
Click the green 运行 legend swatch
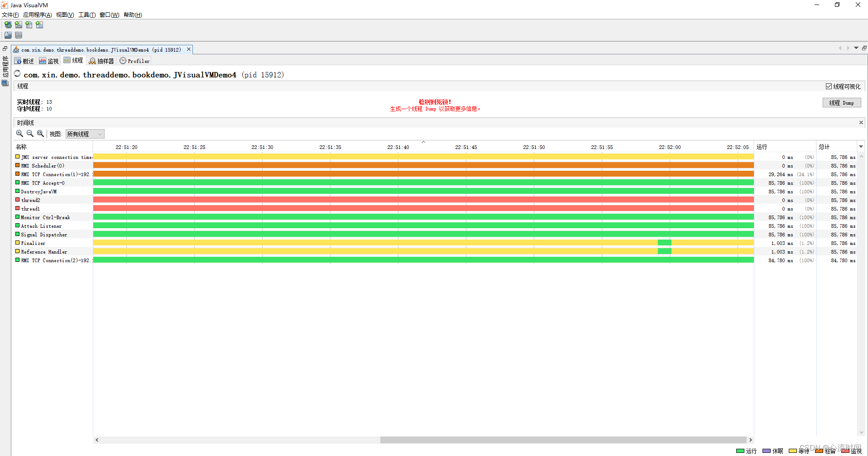[x=740, y=451]
